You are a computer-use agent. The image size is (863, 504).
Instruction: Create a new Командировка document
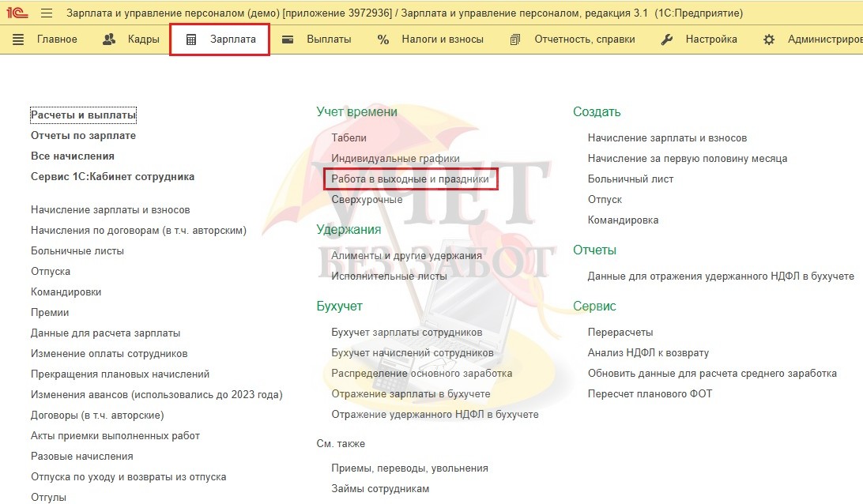point(623,220)
